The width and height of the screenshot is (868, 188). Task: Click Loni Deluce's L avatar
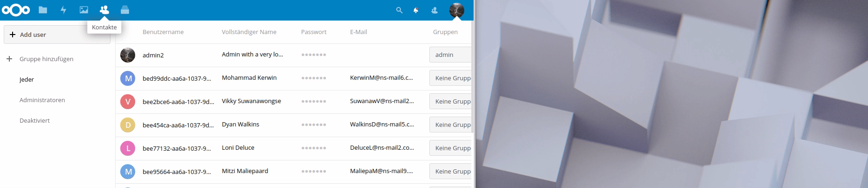[x=128, y=148]
